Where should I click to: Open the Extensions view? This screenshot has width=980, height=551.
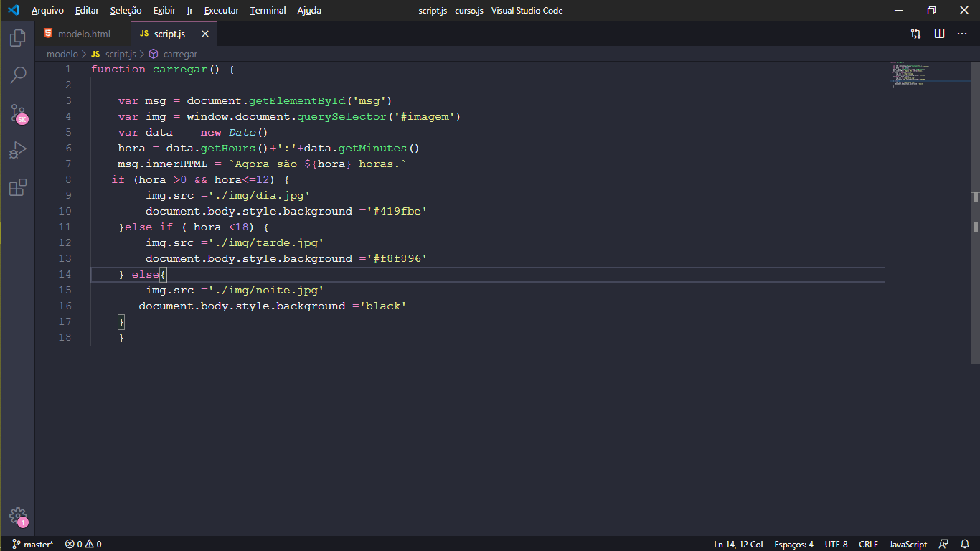17,188
